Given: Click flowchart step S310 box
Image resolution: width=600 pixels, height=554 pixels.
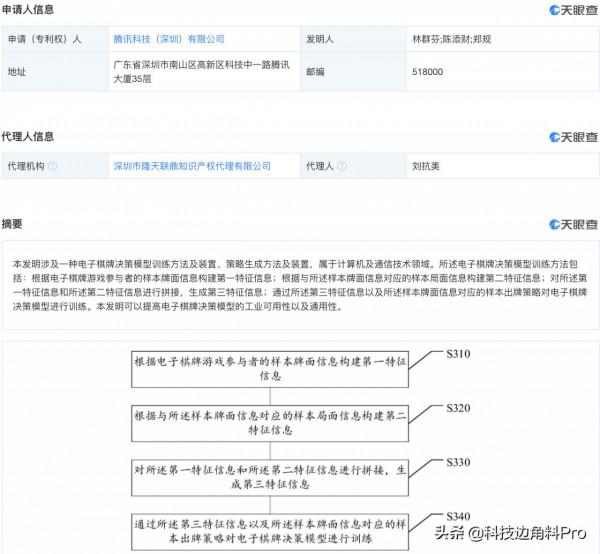Looking at the screenshot, I should [270, 369].
